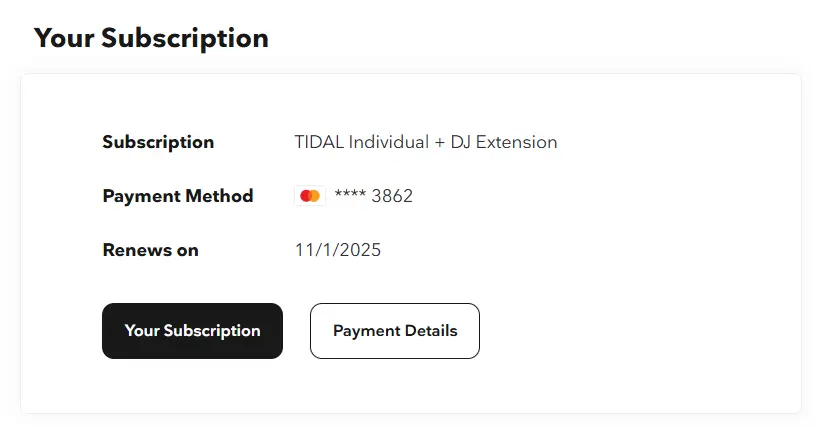
Task: Click the Renews on label
Action: pyautogui.click(x=151, y=250)
